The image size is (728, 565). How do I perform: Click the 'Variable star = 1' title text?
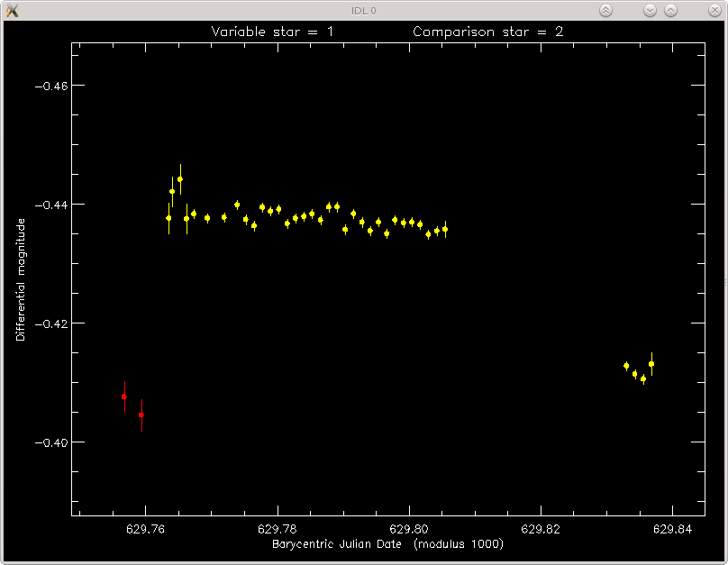272,32
